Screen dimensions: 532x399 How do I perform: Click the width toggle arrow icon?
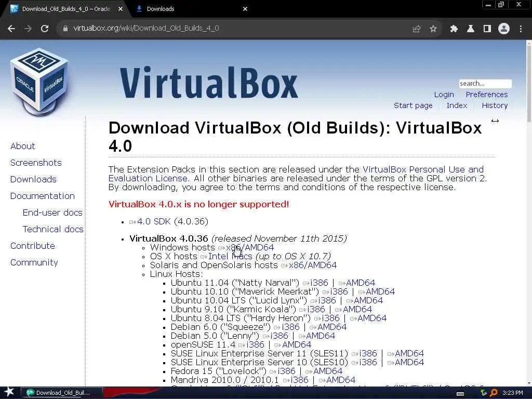(495, 121)
